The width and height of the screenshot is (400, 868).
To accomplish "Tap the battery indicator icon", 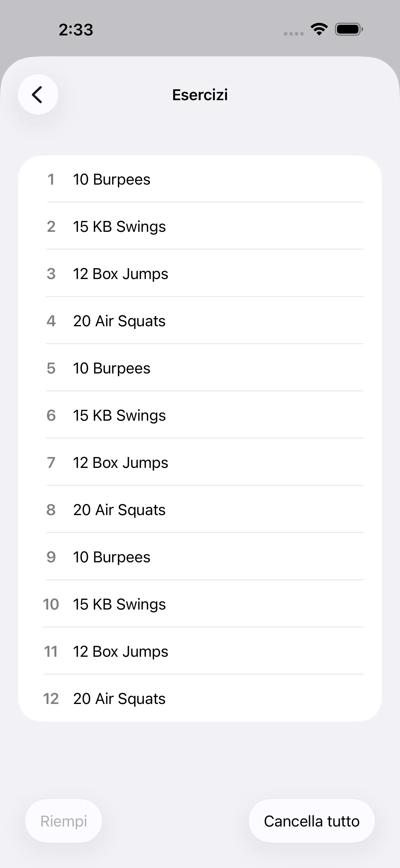I will coord(349,29).
